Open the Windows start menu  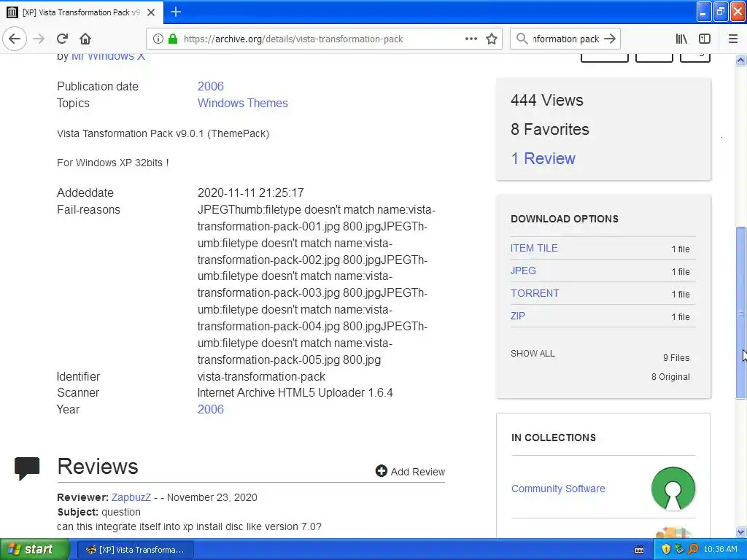pos(34,550)
